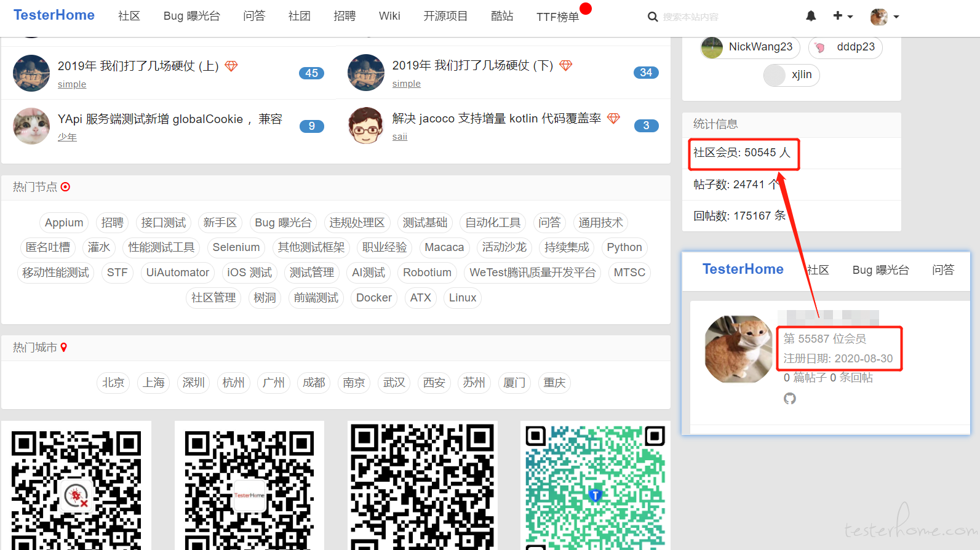This screenshot has height=550, width=980.
Task: Click the search magnifier icon
Action: (653, 17)
